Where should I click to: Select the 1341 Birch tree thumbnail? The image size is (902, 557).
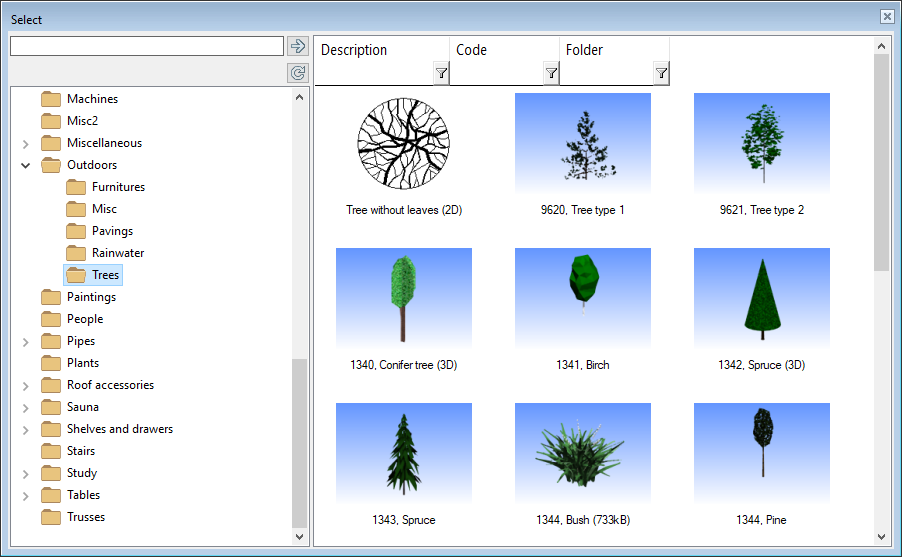[582, 297]
